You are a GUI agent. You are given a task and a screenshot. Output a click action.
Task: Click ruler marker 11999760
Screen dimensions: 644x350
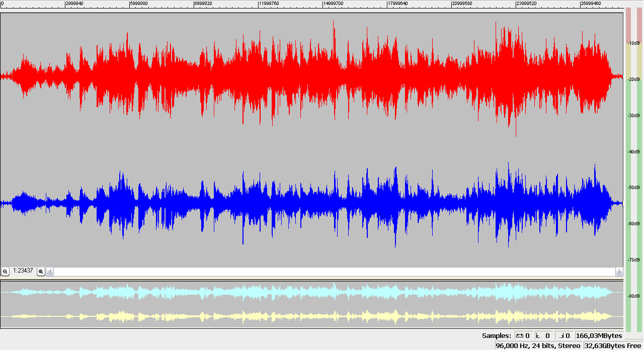(269, 3)
